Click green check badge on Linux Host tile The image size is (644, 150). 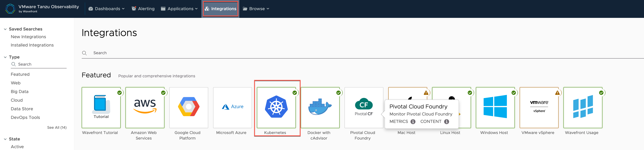tap(470, 93)
